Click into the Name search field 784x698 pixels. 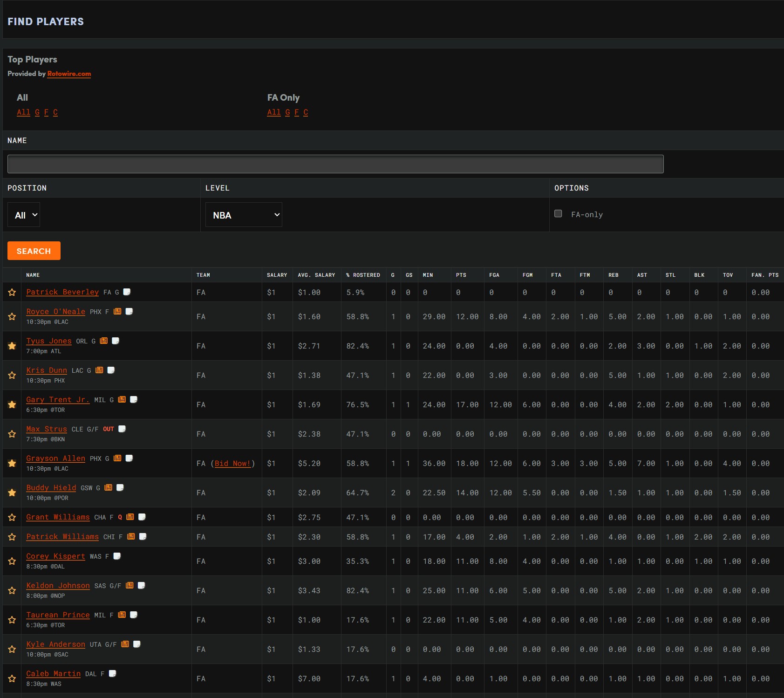coord(335,164)
